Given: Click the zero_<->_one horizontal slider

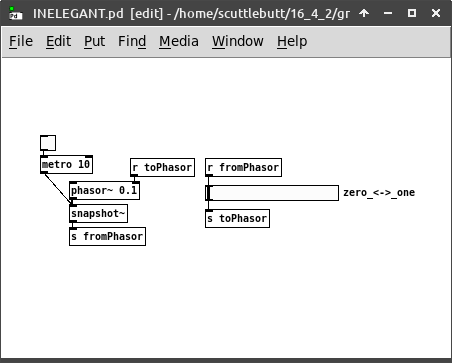Looking at the screenshot, I should (x=272, y=193).
